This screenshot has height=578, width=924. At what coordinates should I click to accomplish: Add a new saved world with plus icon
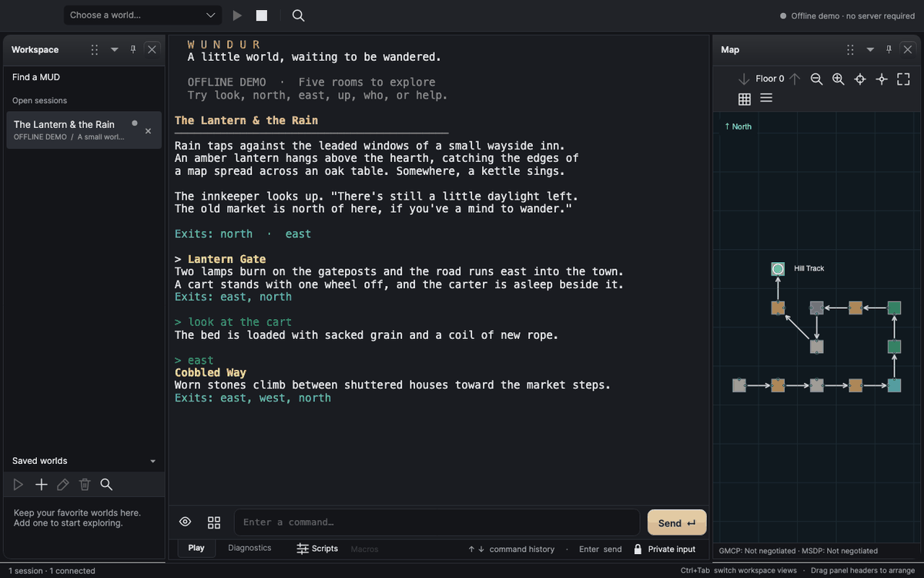pyautogui.click(x=42, y=485)
